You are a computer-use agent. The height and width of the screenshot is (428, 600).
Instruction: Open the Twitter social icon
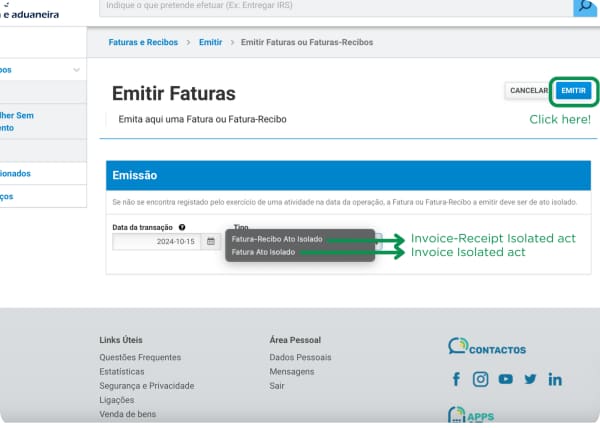(x=530, y=379)
